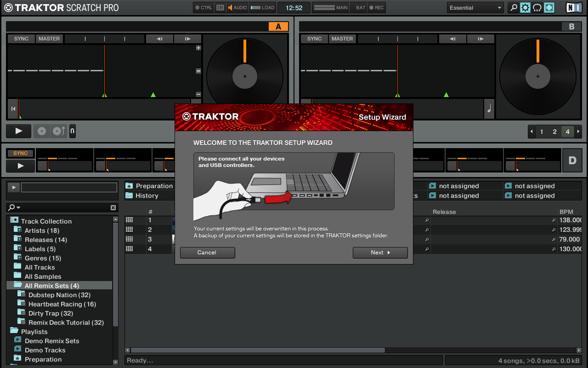This screenshot has width=588, height=368.
Task: Zoom in Deck A waveform with plus
Action: point(198,48)
